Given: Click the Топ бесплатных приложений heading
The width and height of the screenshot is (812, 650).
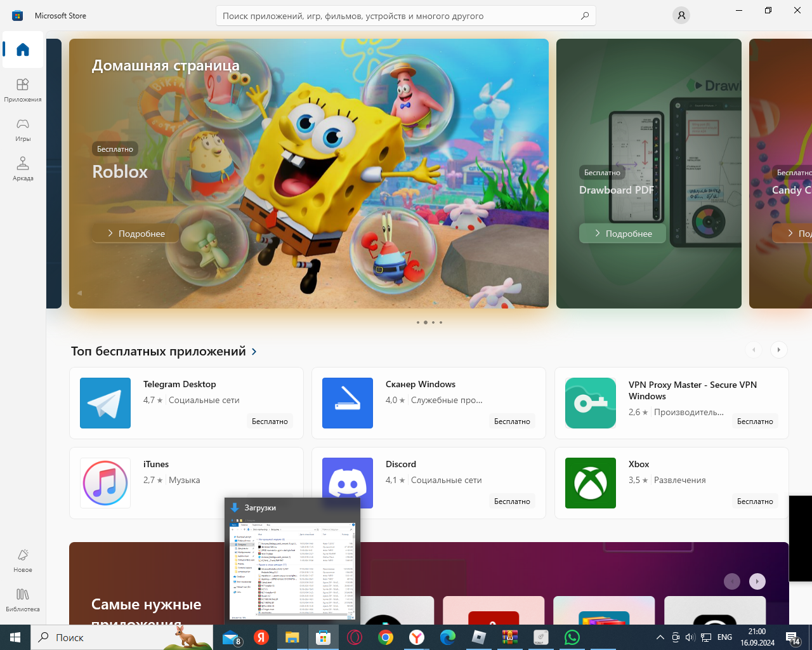Looking at the screenshot, I should [x=159, y=352].
